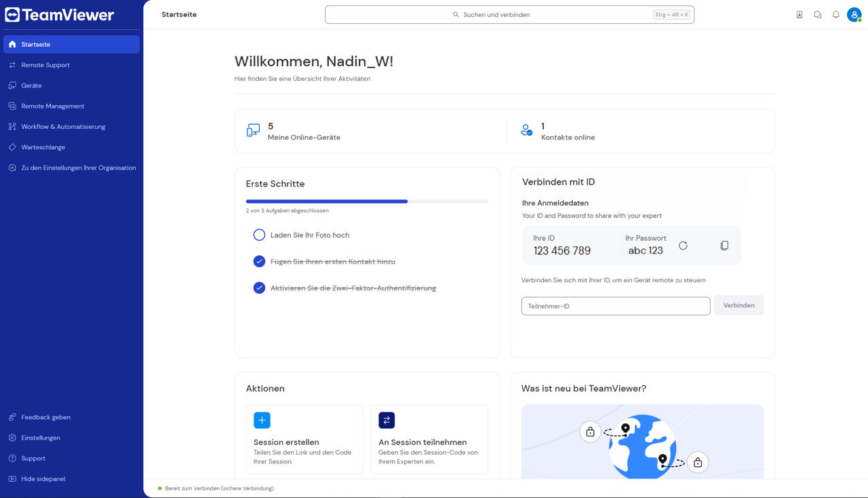868x498 pixels.
Task: Toggle the Zwei-Faktor-Authentifizierung checkmark
Action: pos(259,288)
